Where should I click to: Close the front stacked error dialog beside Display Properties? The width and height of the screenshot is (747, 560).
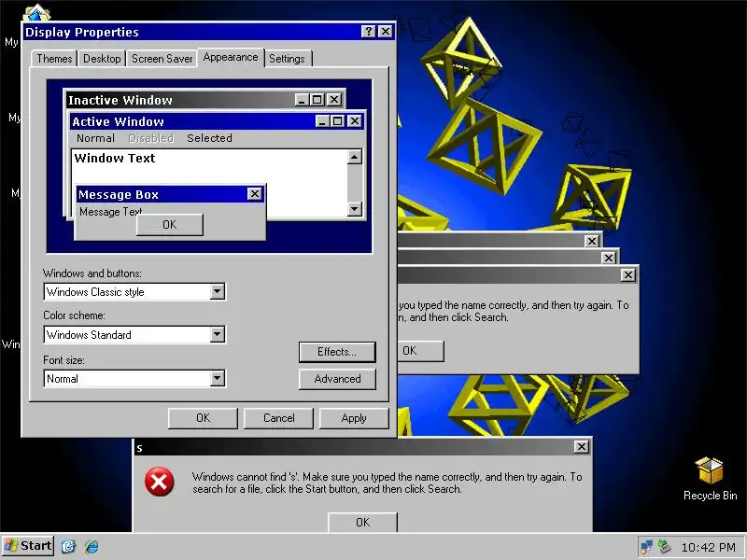[x=627, y=274]
